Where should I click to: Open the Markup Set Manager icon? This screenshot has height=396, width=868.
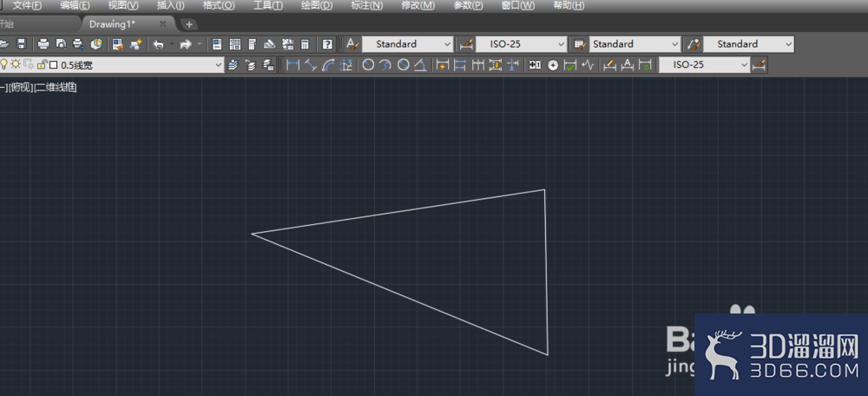287,43
